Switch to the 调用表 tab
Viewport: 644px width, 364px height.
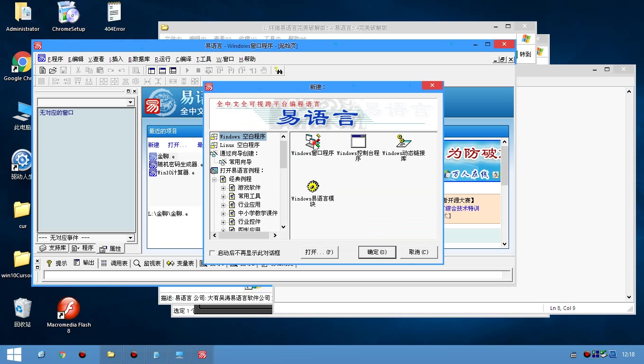click(x=114, y=263)
